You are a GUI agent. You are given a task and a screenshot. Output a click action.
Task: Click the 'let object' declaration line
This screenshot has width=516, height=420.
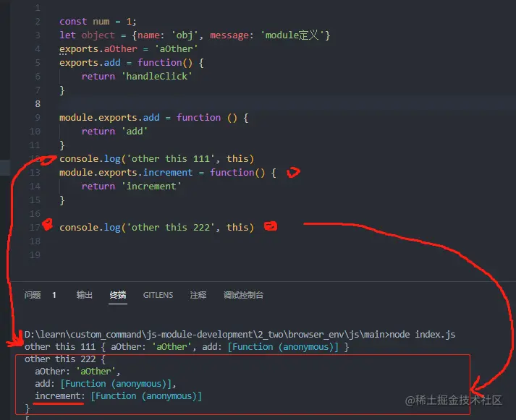point(195,35)
